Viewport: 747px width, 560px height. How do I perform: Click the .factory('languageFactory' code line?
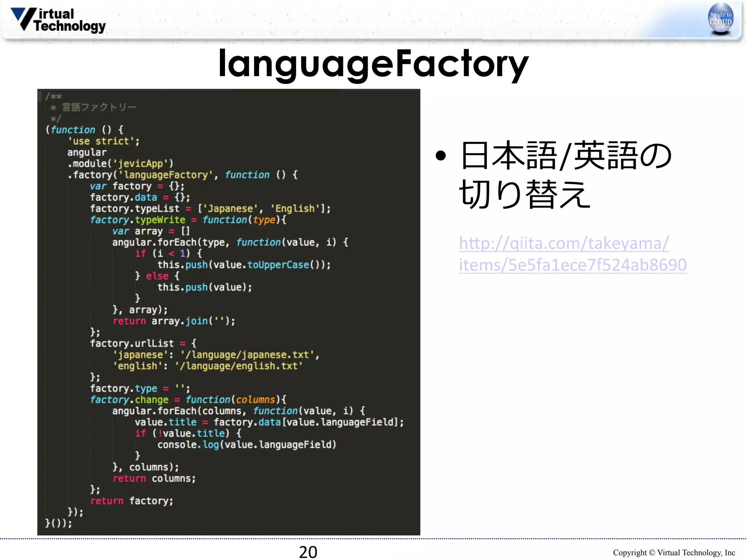coord(182,175)
